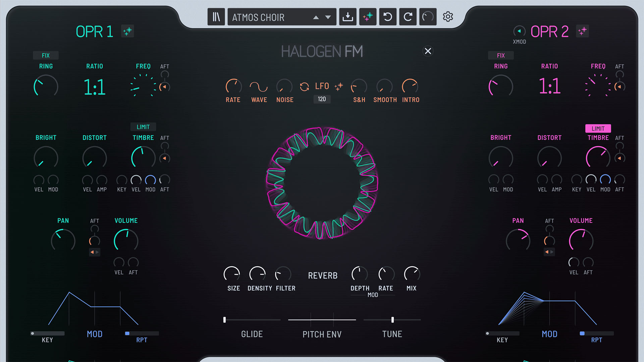Click the OPR 2 envelope graph
644x362 pixels.
[548, 308]
